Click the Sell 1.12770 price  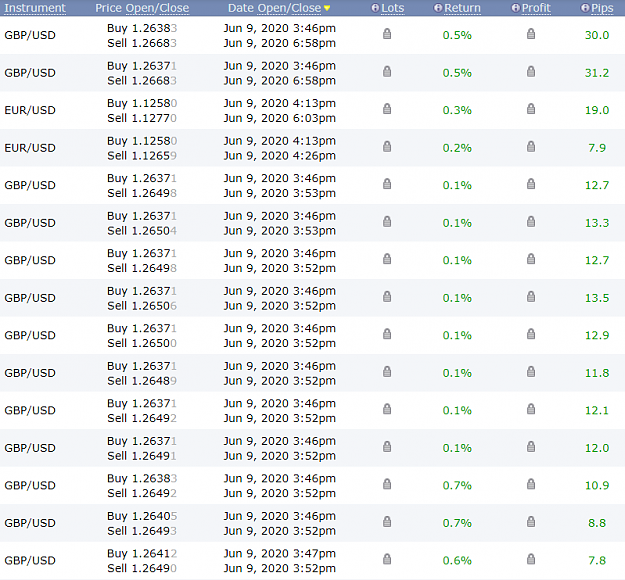coord(142,118)
